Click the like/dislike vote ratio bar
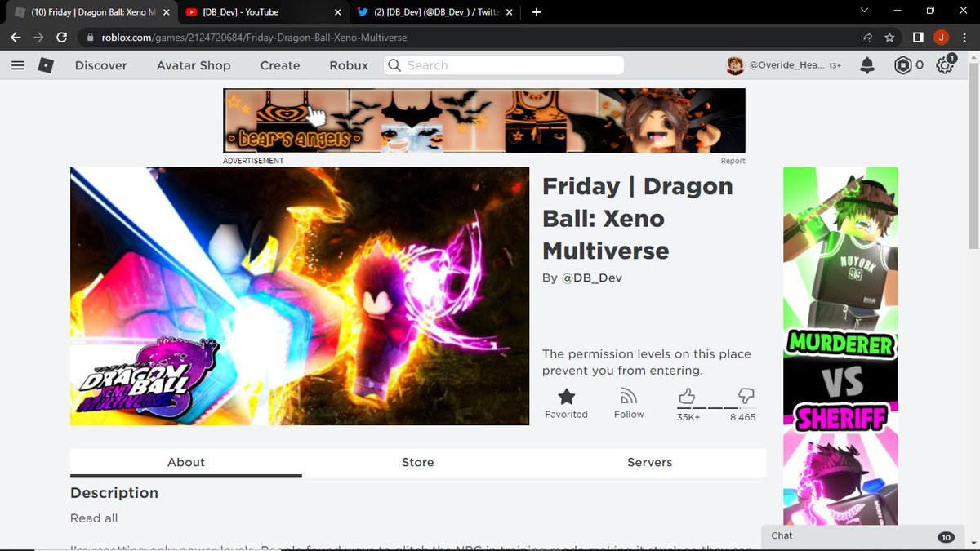The width and height of the screenshot is (980, 551). point(716,408)
